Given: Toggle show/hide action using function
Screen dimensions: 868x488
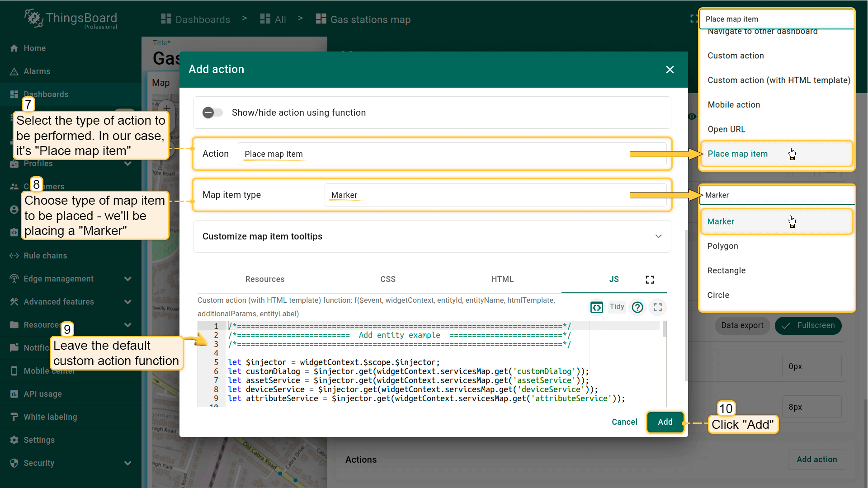Looking at the screenshot, I should 212,113.
